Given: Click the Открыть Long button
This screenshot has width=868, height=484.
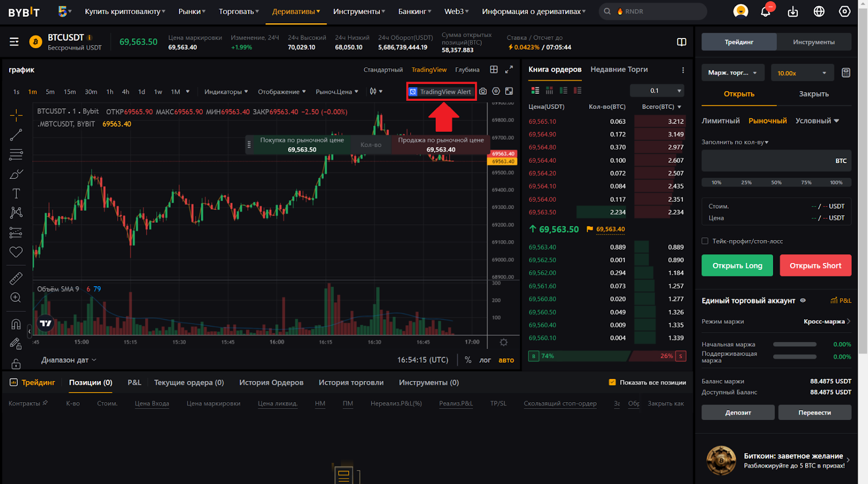Looking at the screenshot, I should [737, 266].
